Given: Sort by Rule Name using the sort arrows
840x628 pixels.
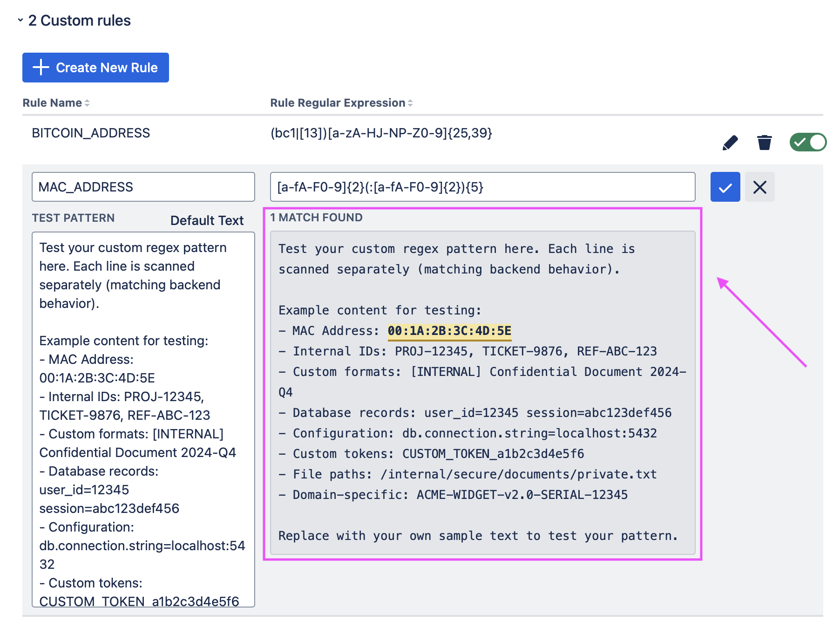Looking at the screenshot, I should (x=87, y=103).
